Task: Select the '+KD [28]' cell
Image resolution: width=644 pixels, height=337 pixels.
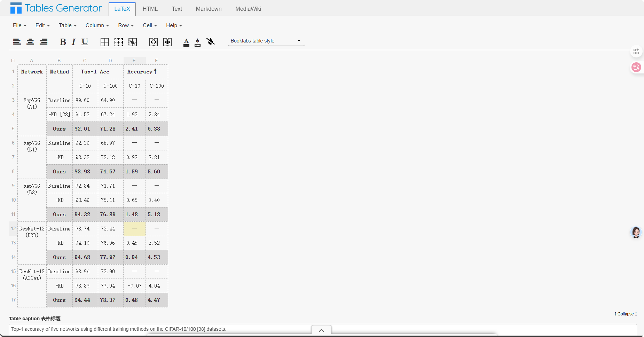Action: tap(60, 115)
